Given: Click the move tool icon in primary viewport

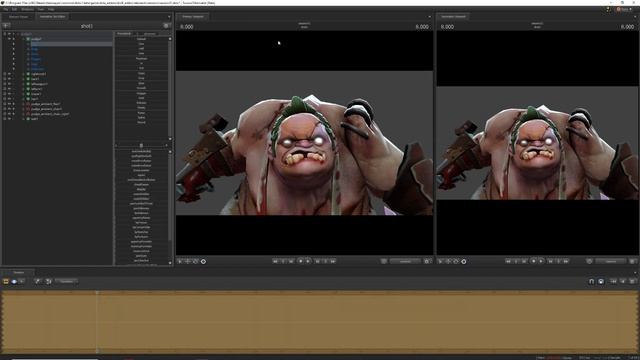Looking at the screenshot, I should click(188, 261).
